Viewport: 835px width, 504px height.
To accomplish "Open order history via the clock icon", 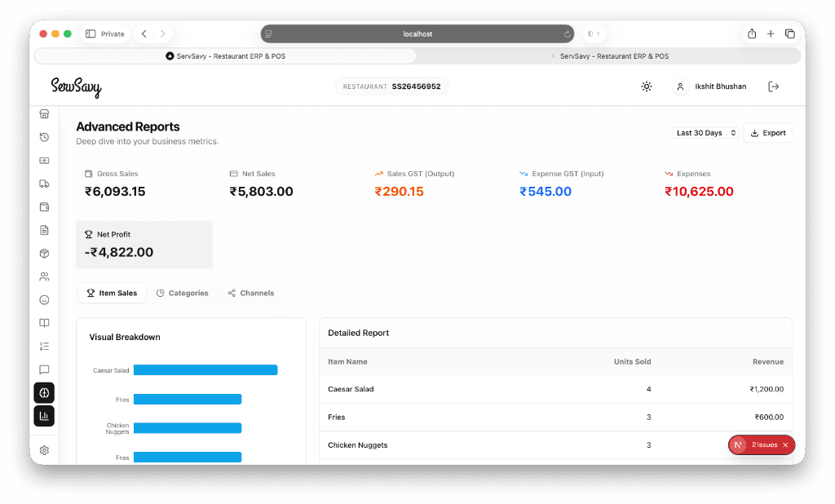I will [x=44, y=136].
